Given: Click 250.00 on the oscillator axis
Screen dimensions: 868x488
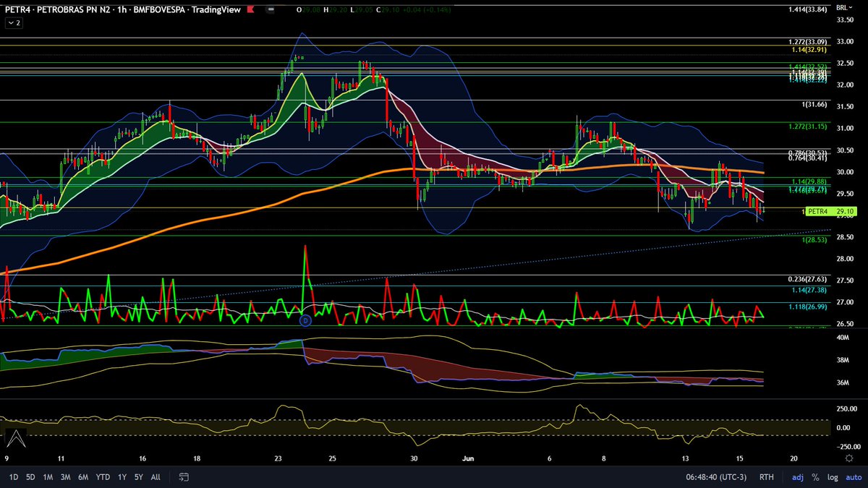Looking at the screenshot, I should tap(846, 409).
